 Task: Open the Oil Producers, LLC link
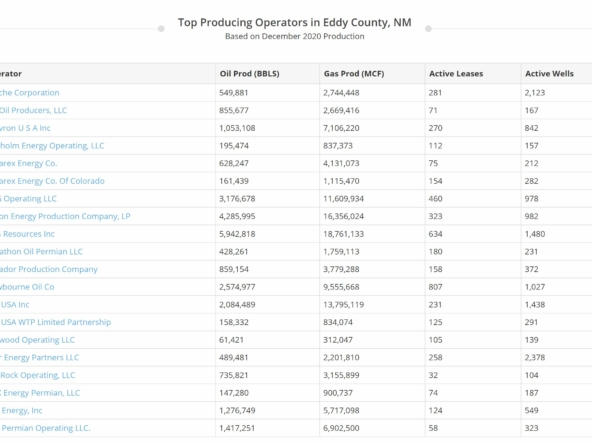[x=33, y=110]
